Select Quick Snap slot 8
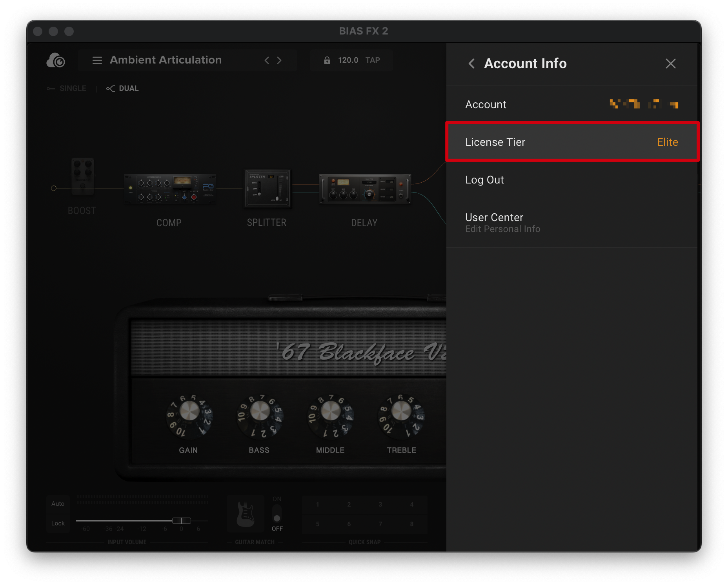Viewport: 728px width, 585px height. click(412, 524)
